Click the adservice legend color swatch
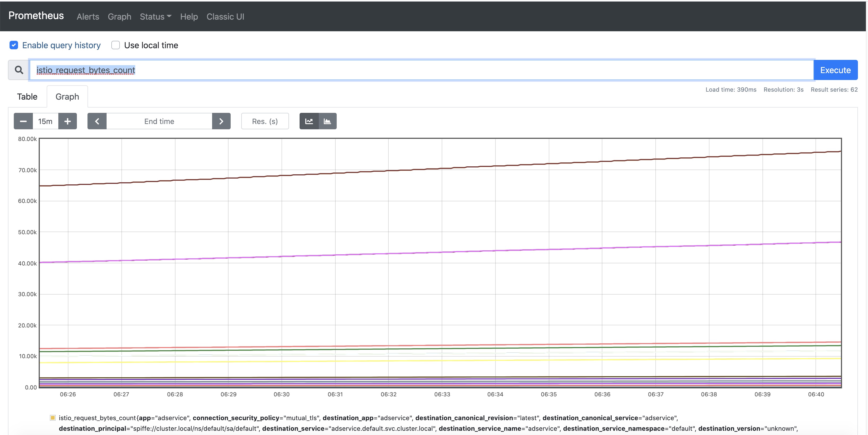The image size is (868, 435). [52, 418]
